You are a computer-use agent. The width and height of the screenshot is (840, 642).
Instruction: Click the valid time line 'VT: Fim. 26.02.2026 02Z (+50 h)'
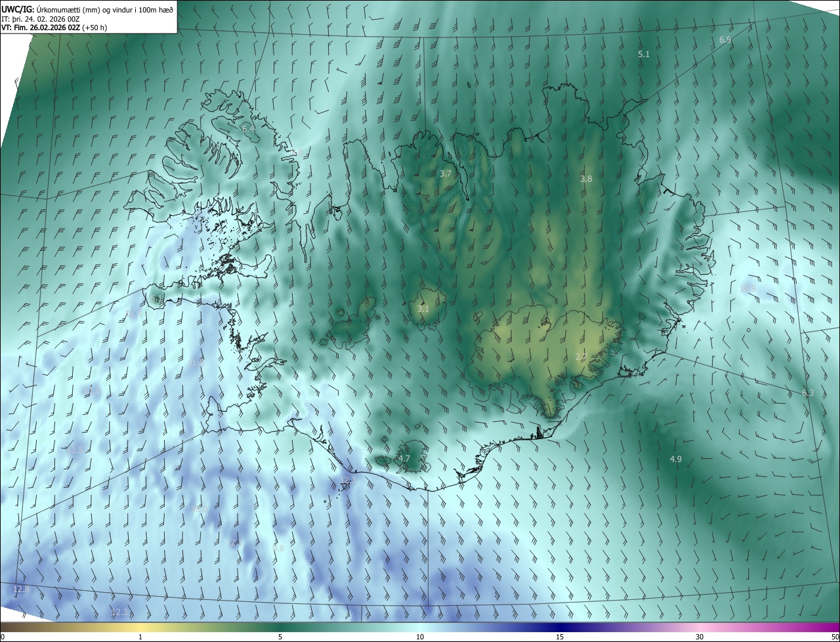point(53,28)
